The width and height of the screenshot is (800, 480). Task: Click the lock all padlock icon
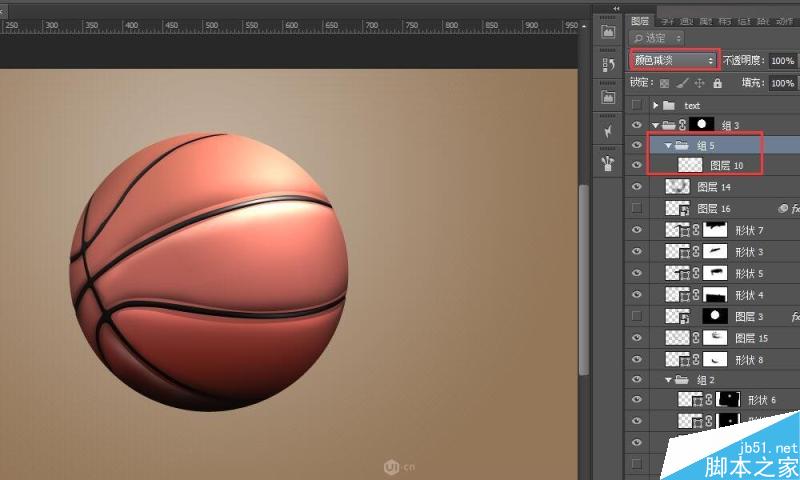[x=717, y=83]
